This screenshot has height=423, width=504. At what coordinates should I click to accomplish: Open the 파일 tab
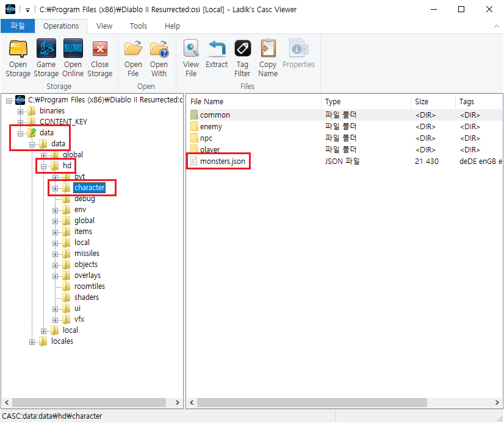click(x=18, y=26)
